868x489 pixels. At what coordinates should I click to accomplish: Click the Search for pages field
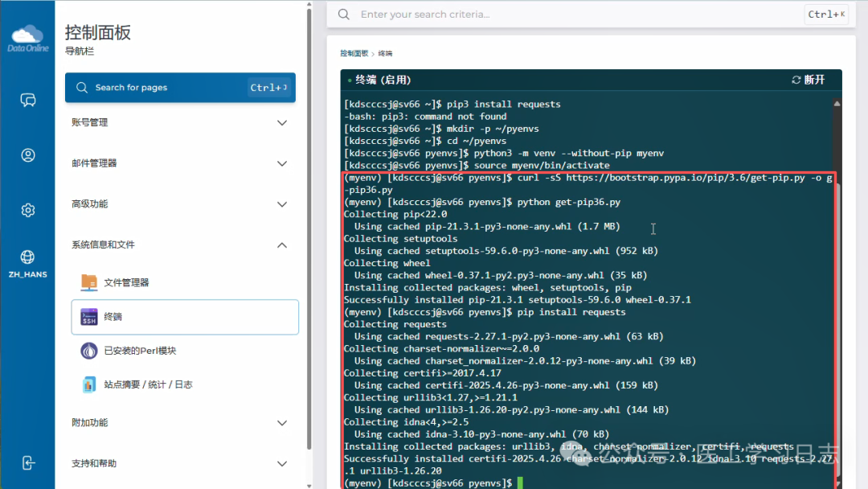tap(161, 88)
